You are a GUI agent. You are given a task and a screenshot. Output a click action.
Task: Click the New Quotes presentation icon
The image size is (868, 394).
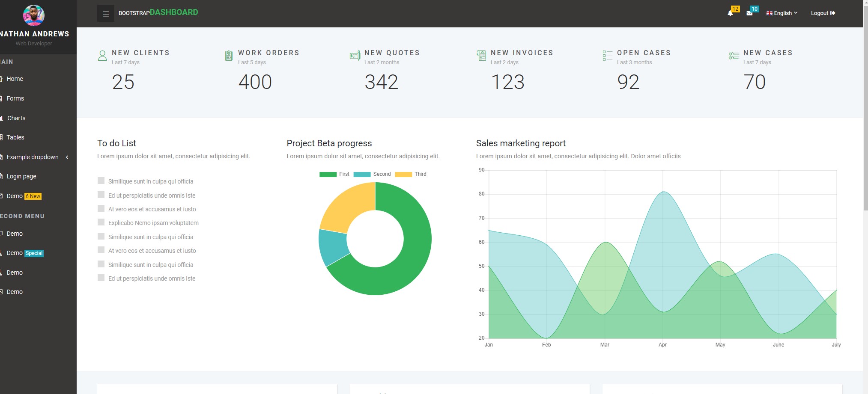355,56
